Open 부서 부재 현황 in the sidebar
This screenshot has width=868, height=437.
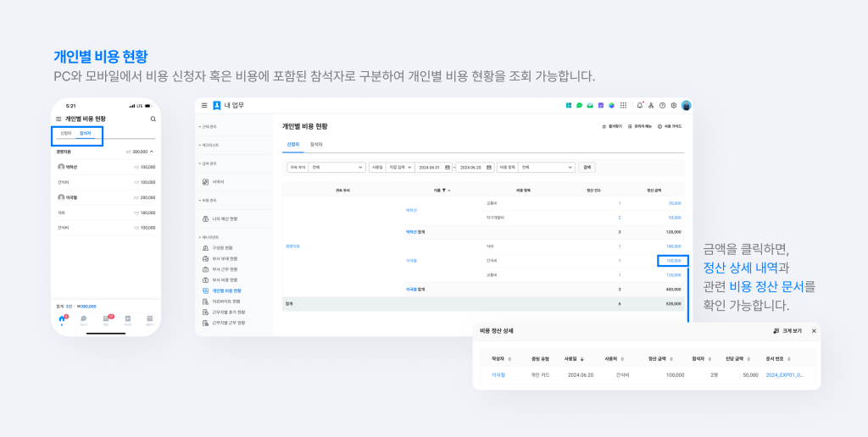tap(220, 259)
